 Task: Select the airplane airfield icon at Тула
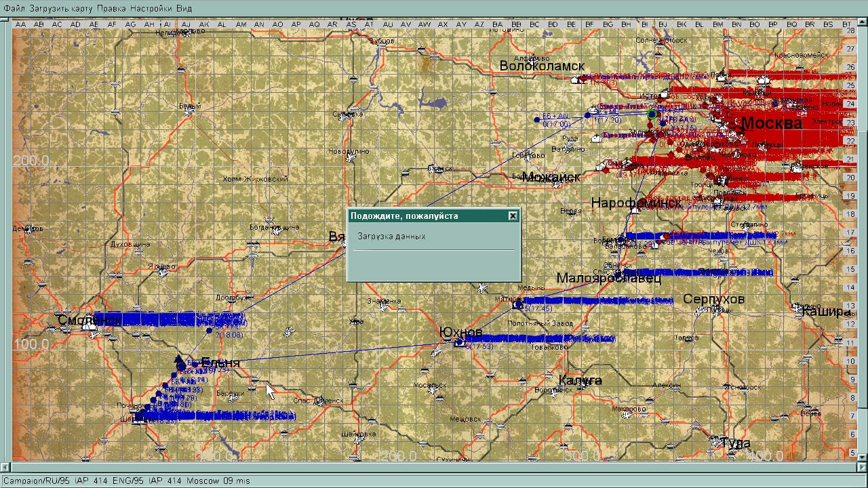click(x=715, y=441)
